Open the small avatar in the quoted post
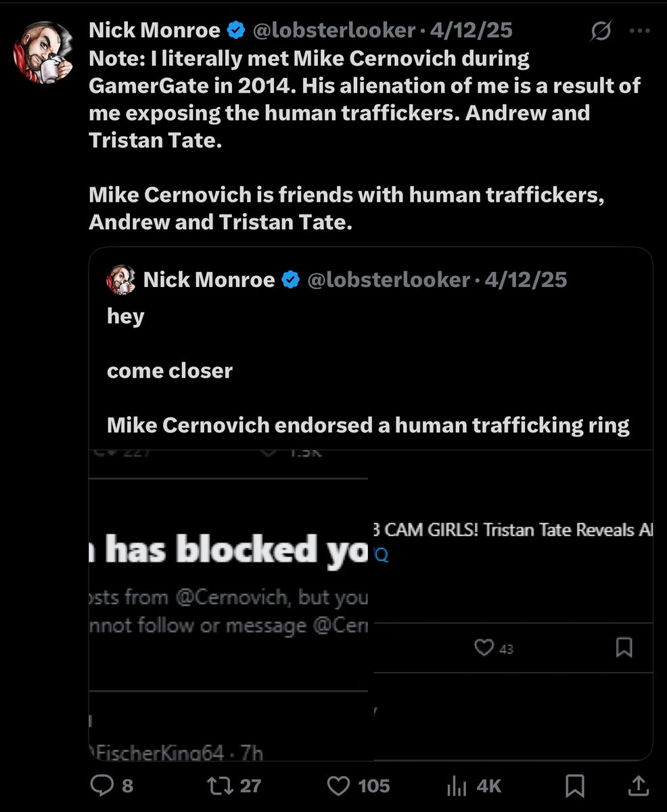 pyautogui.click(x=122, y=279)
